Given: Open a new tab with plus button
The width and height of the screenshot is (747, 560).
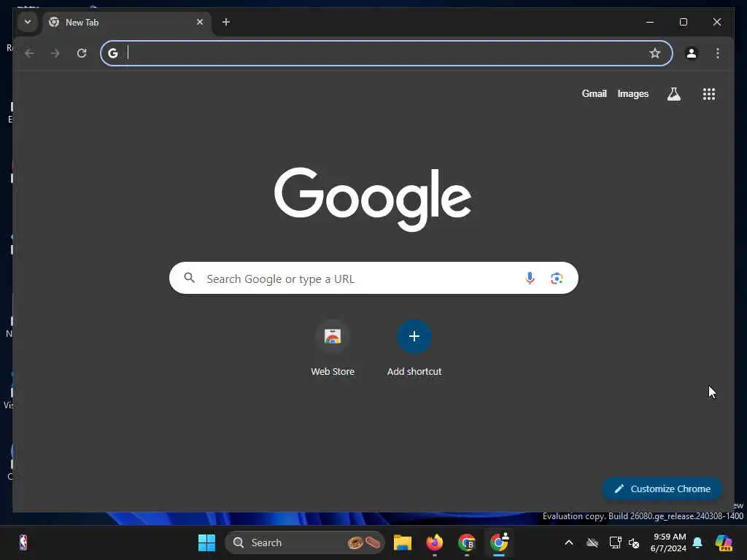Looking at the screenshot, I should pyautogui.click(x=226, y=22).
